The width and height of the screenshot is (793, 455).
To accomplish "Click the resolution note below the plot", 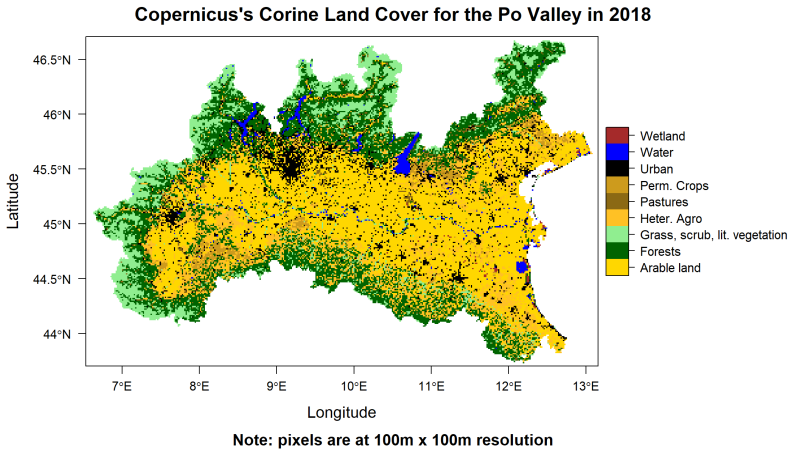I will 392,440.
